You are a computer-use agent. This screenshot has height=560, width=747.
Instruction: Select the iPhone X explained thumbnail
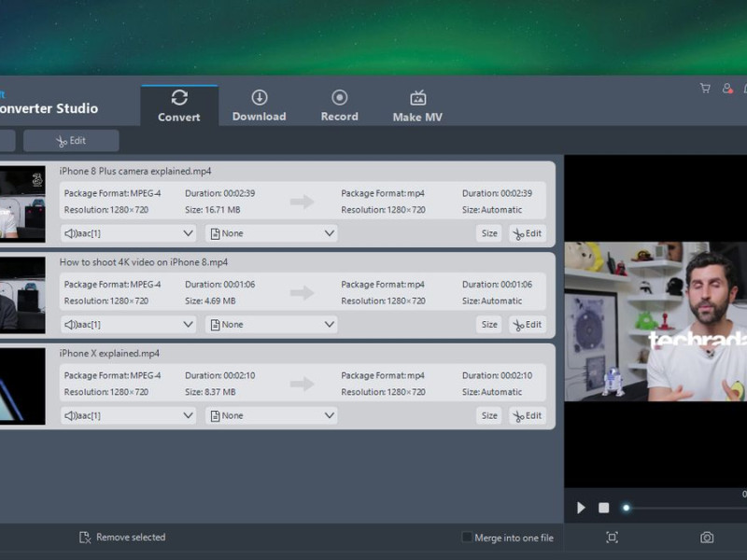pos(22,386)
